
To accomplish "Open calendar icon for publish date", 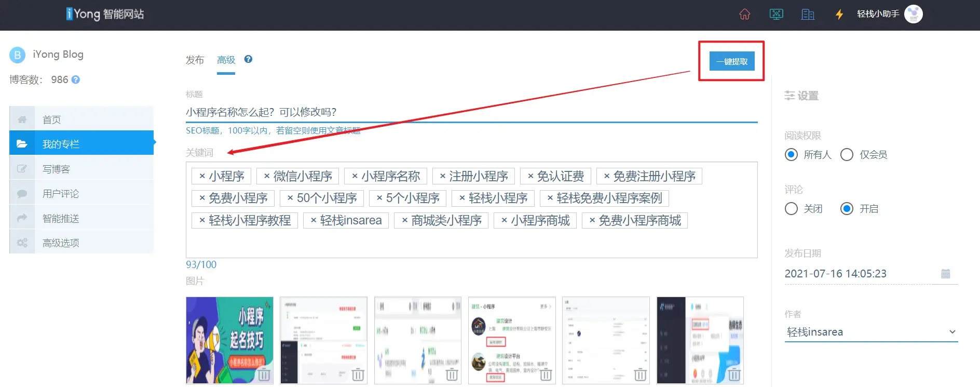I will 945,274.
